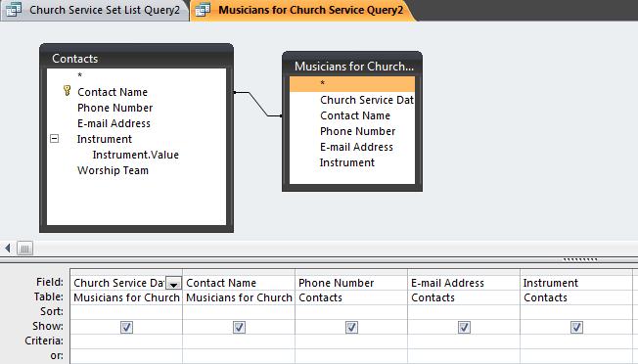Screen dimensions: 638x364
Task: Select the Instrument column selector bar
Action: point(576,272)
